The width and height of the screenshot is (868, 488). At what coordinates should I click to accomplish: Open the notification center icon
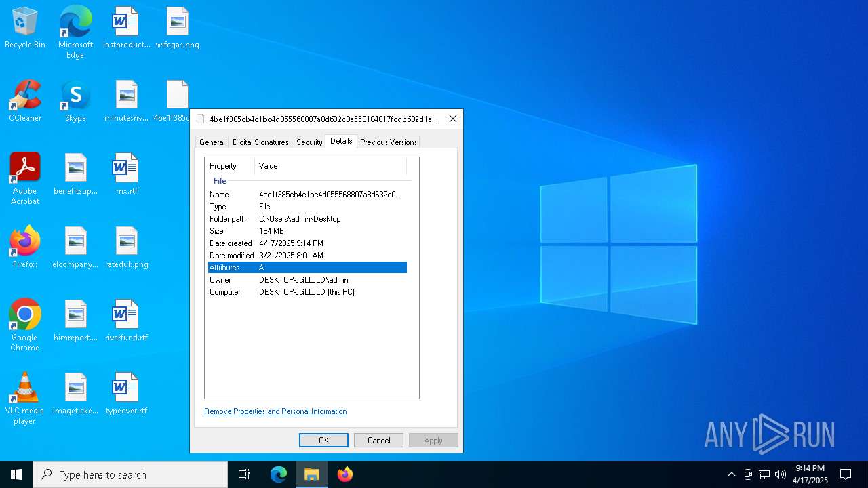click(846, 474)
